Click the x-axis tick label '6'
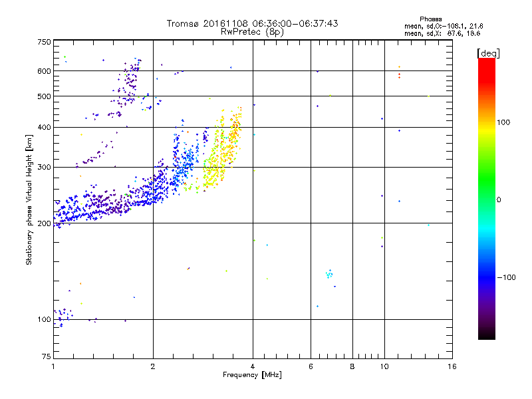Screen dimensions: 532x399 pyautogui.click(x=311, y=366)
